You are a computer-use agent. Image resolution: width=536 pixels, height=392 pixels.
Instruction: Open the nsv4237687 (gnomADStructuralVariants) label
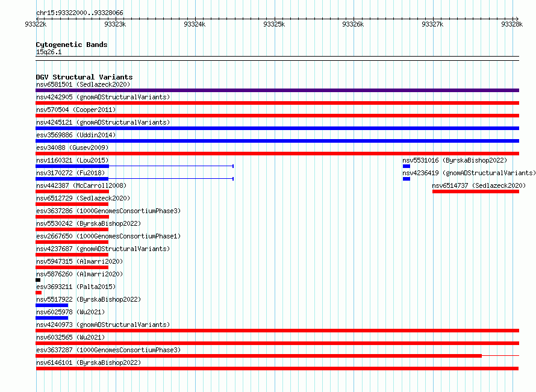pos(103,249)
